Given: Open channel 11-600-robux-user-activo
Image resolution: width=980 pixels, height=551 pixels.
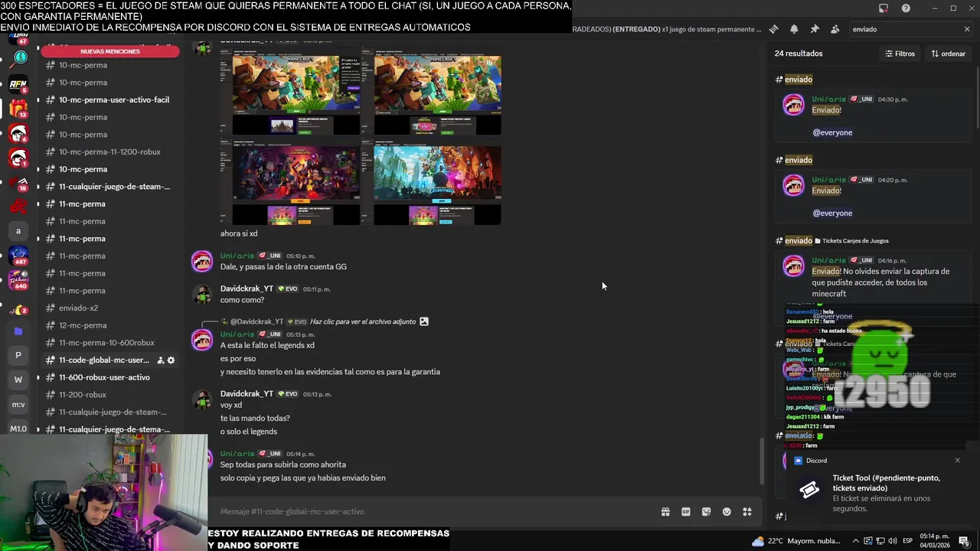Looking at the screenshot, I should tap(109, 377).
